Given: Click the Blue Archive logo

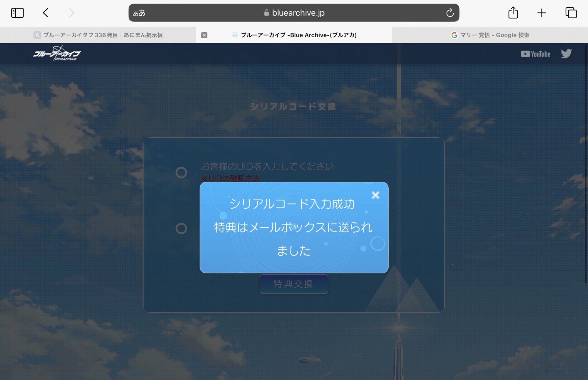Looking at the screenshot, I should click(57, 54).
